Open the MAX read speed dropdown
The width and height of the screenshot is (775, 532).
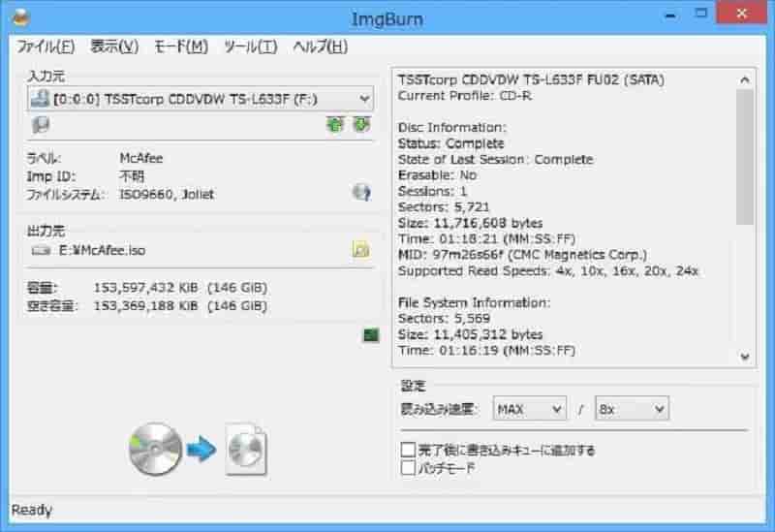529,409
